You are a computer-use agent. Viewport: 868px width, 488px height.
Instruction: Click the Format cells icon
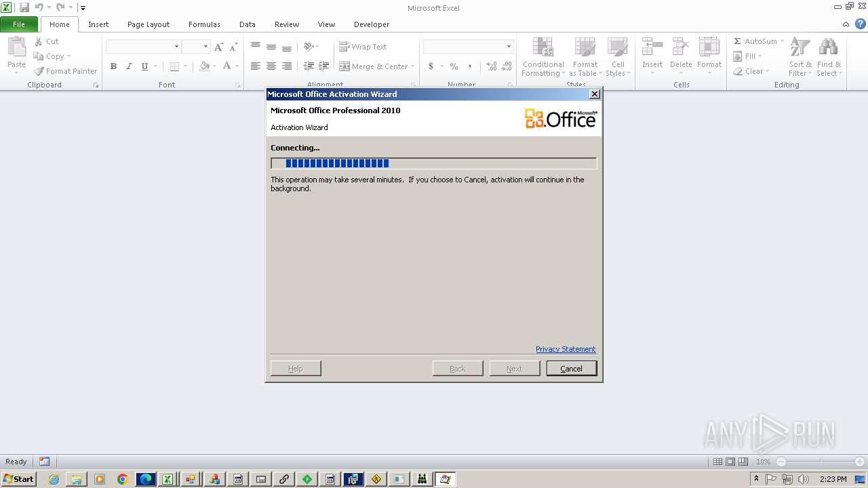(x=709, y=47)
